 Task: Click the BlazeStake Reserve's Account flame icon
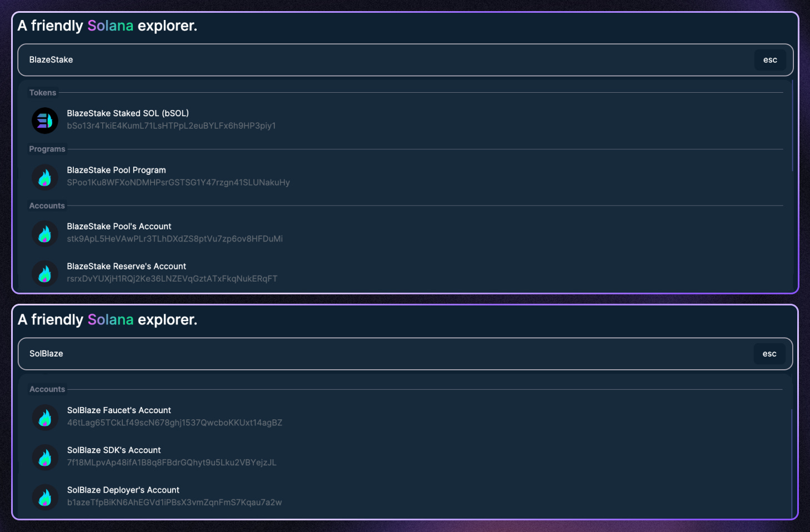click(45, 274)
